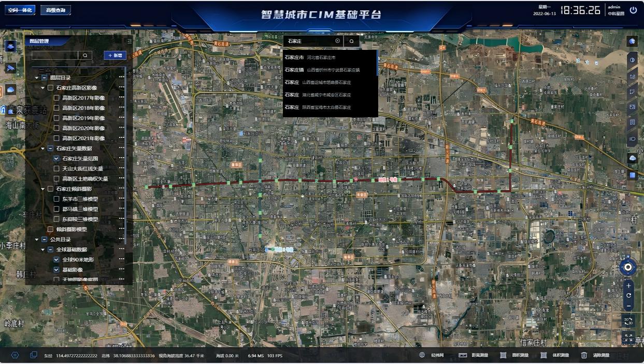Clear the 石家庄 search text
Image resolution: width=644 pixels, height=364 pixels.
click(338, 40)
